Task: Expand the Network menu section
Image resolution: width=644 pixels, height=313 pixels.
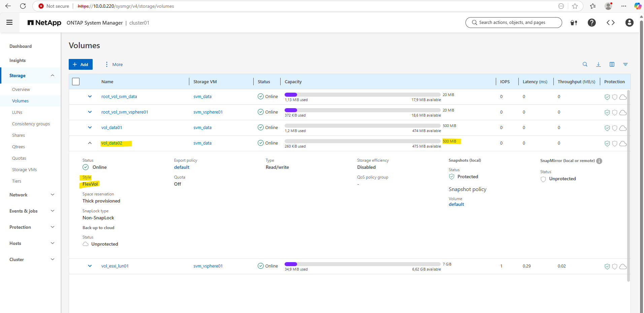Action: [53, 195]
